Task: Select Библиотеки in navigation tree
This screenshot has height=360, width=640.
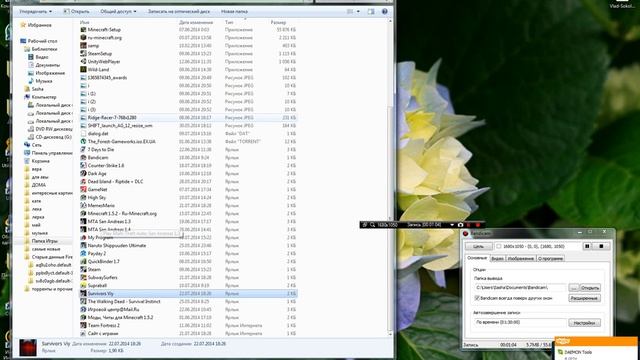Action: [44, 49]
